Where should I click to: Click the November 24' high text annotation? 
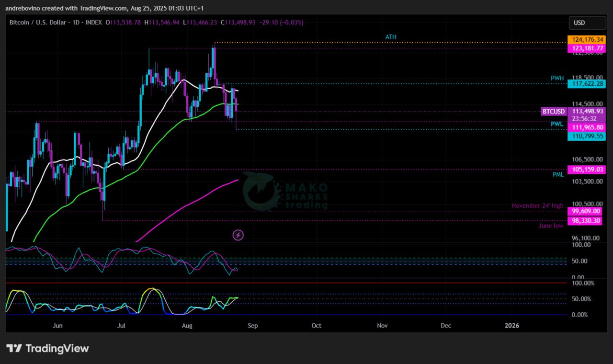[x=537, y=206]
